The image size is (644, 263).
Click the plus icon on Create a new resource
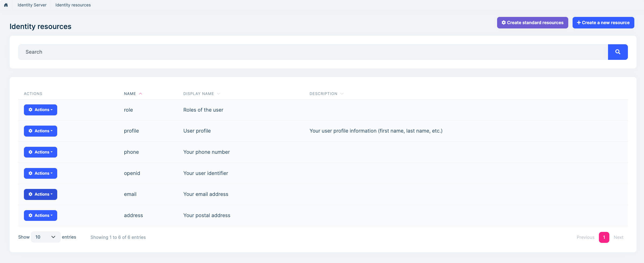(x=579, y=23)
